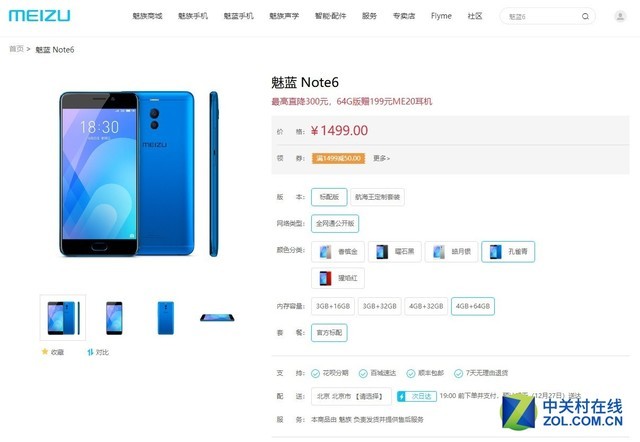
Task: Select the 3GB+32GB memory option
Action: tap(380, 306)
